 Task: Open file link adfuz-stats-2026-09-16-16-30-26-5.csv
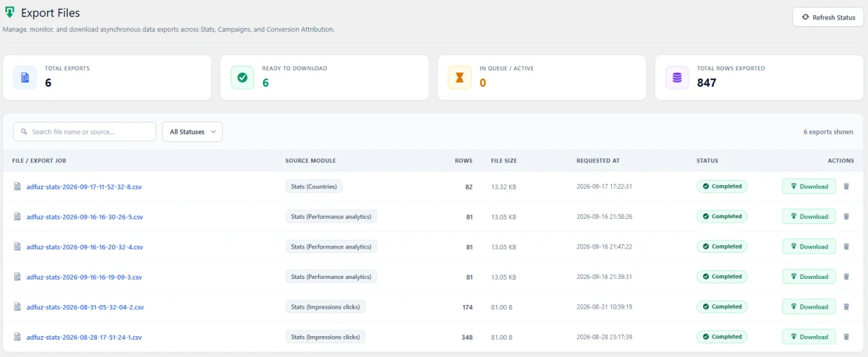pyautogui.click(x=85, y=217)
